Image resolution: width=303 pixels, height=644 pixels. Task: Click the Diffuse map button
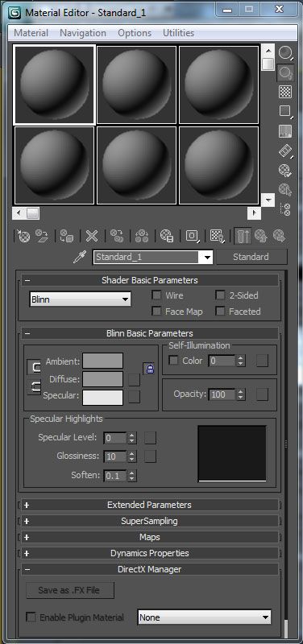pos(134,380)
